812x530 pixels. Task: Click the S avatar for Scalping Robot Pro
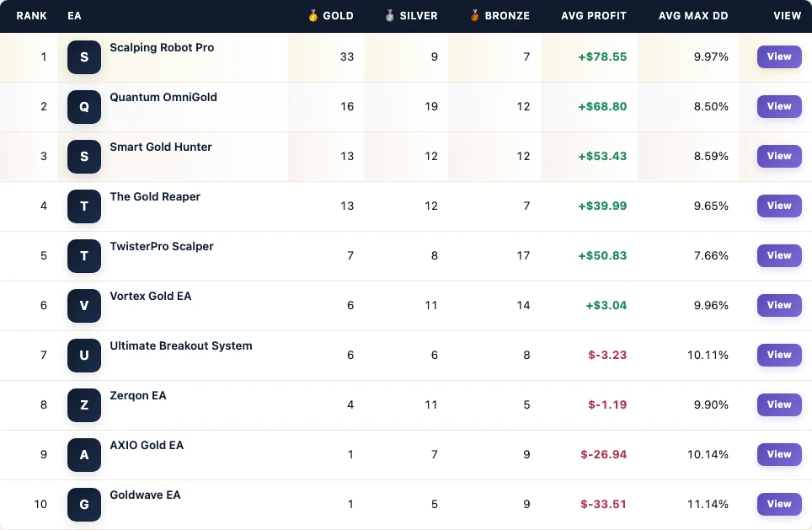84,57
